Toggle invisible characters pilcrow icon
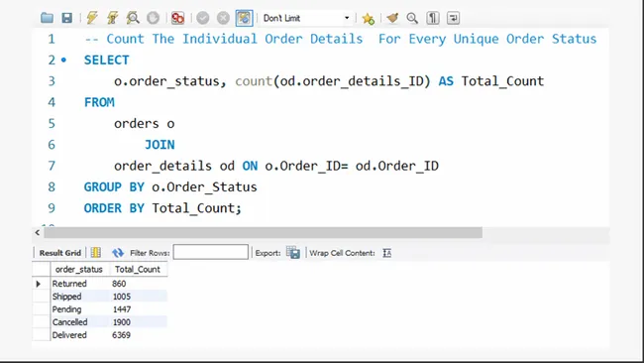Screen dimensions: 644x363 (433, 18)
